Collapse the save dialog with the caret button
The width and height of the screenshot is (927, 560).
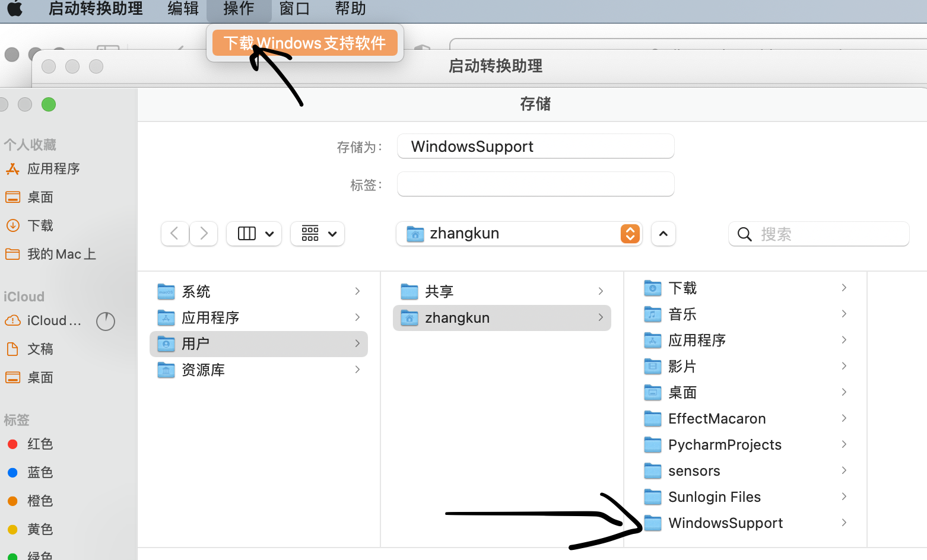pos(663,234)
